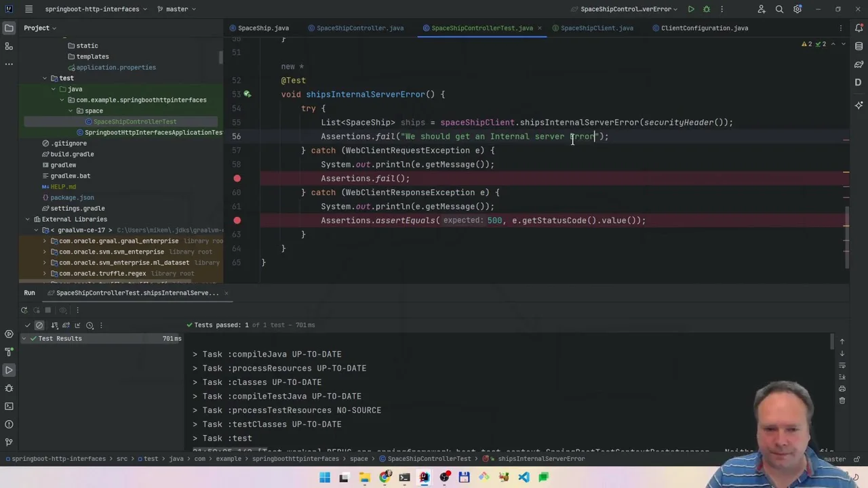Toggle the breakpoint on the Assertions.fail() line

[237, 178]
